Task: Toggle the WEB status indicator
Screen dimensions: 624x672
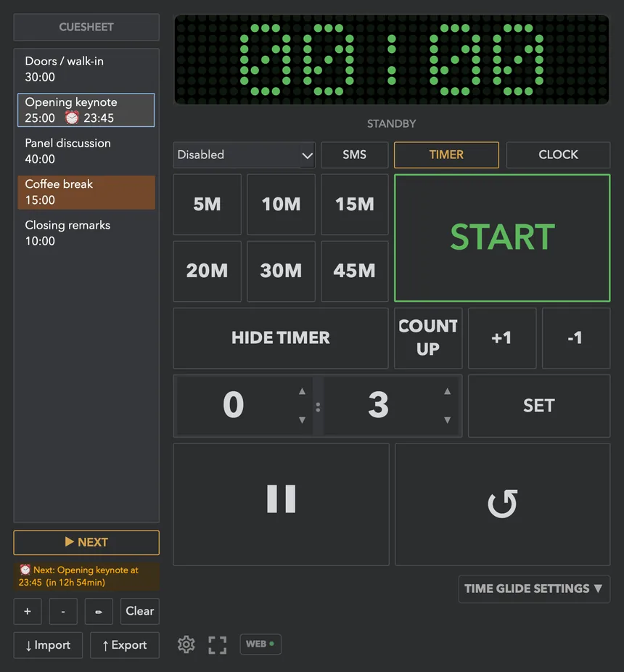Action: 260,644
